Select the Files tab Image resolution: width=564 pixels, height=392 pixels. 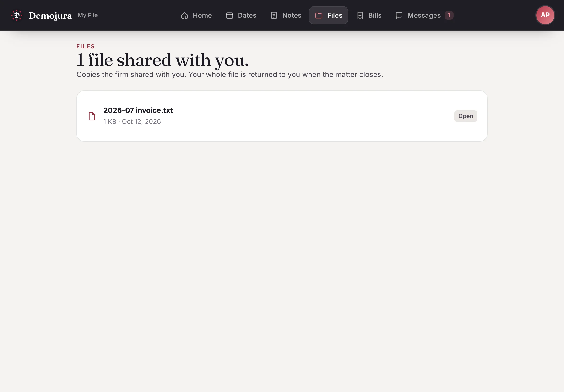328,15
